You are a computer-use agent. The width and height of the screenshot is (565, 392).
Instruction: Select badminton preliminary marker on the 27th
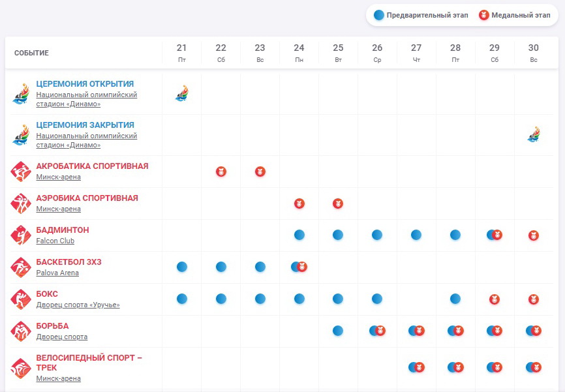416,235
